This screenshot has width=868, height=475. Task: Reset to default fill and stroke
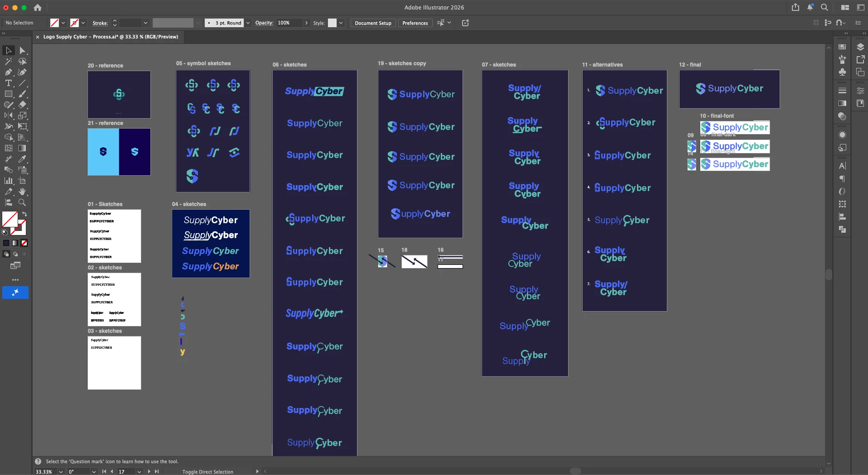(x=5, y=232)
